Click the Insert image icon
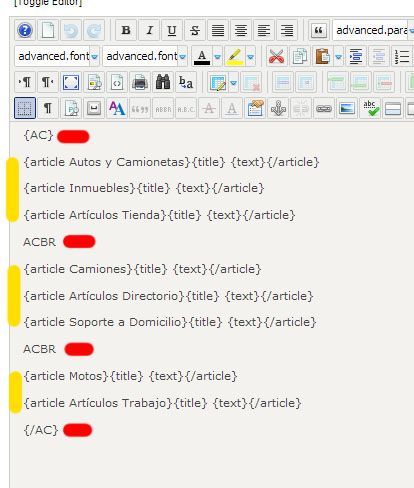414x488 pixels. pos(347,108)
